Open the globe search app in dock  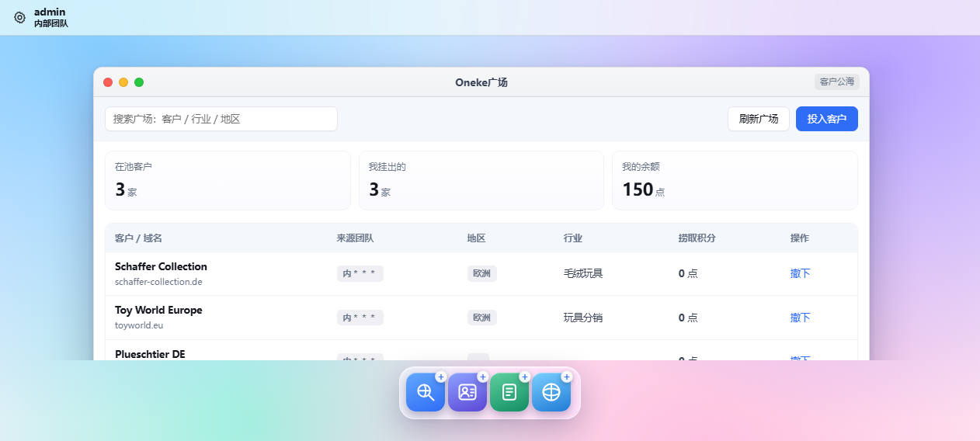pyautogui.click(x=426, y=392)
